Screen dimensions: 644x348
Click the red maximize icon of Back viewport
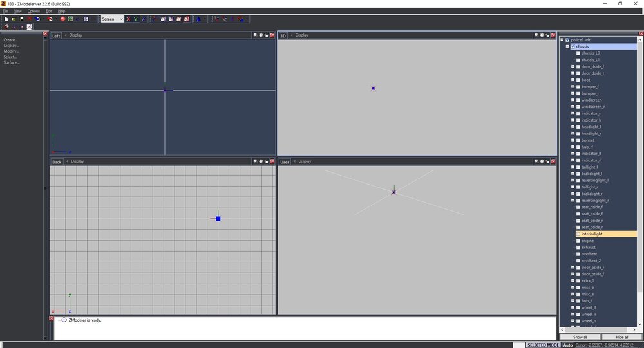point(272,161)
